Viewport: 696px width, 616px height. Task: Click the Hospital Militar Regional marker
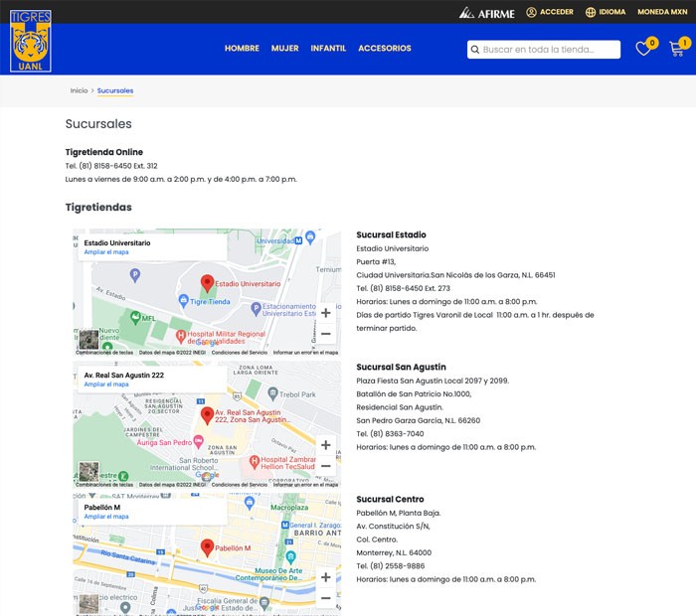click(x=181, y=336)
